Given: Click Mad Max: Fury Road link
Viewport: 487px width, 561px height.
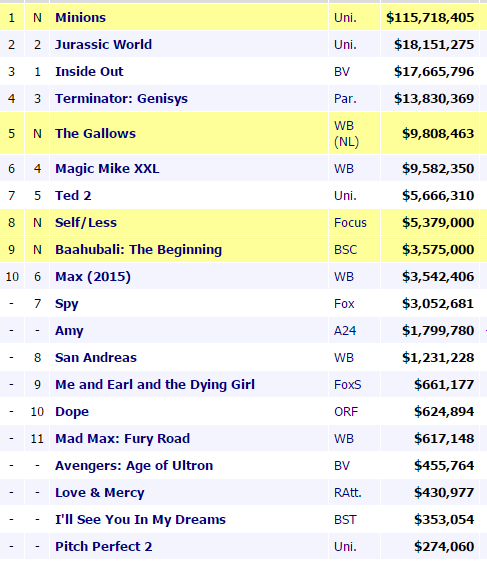Looking at the screenshot, I should [122, 439].
